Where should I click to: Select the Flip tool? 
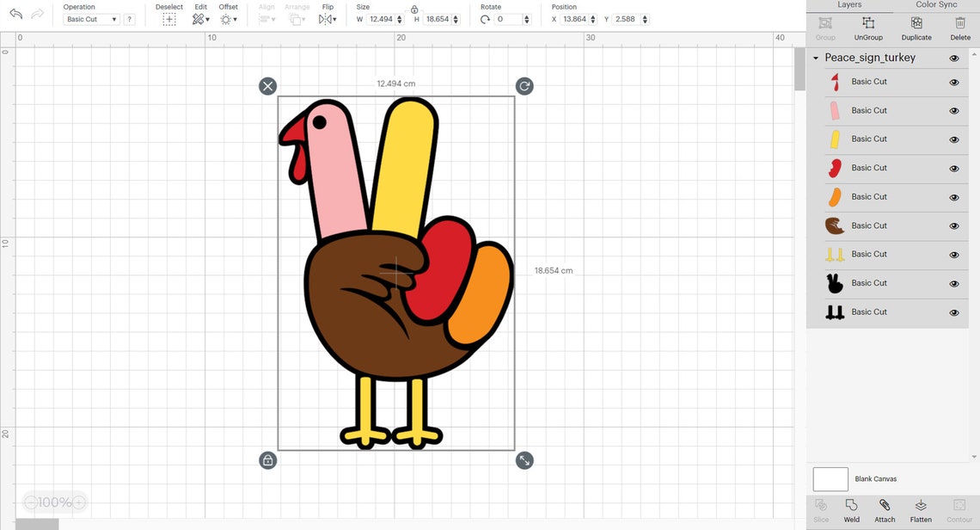tap(325, 18)
